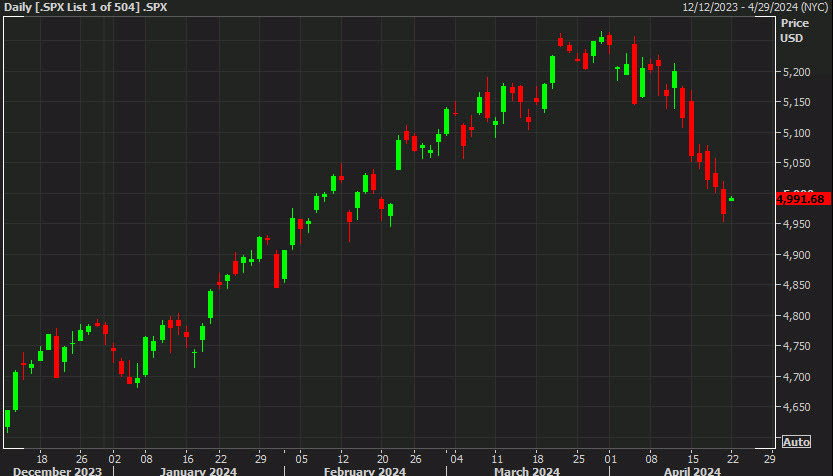Image resolution: width=833 pixels, height=476 pixels.
Task: Click the 4,750 price axis label
Action: point(796,346)
